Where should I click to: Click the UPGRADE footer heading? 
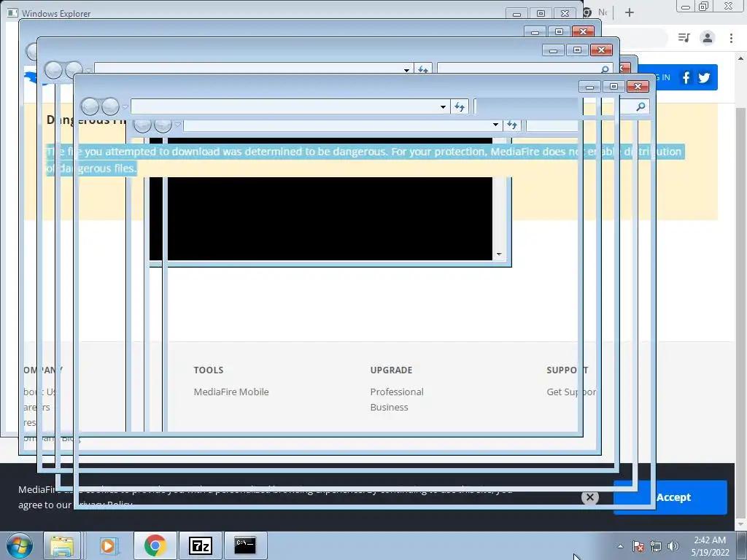pos(391,370)
